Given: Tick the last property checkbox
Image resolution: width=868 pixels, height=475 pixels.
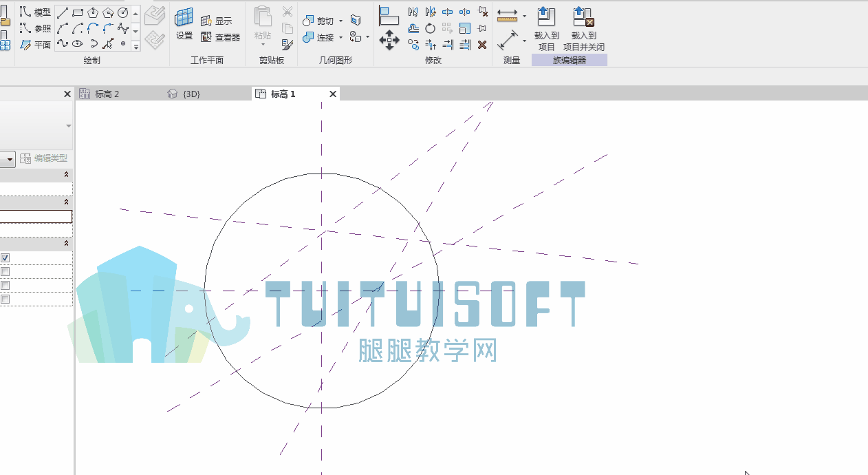Looking at the screenshot, I should pyautogui.click(x=6, y=299).
